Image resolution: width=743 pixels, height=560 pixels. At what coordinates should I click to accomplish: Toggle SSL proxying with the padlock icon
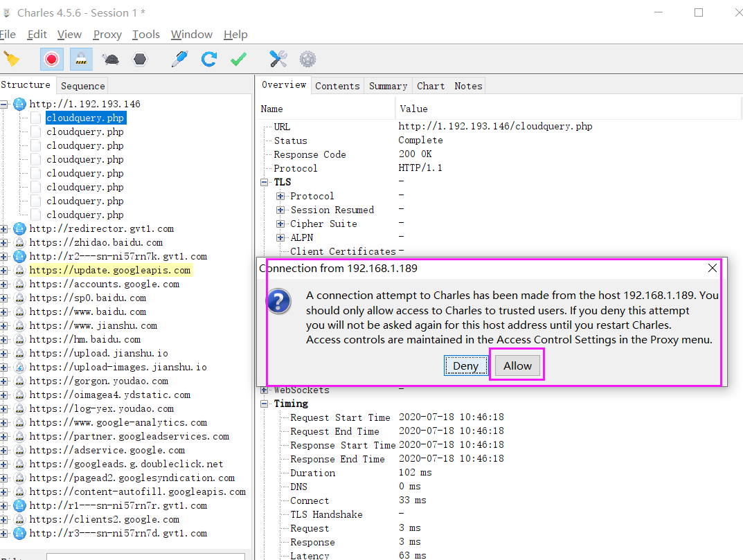coord(81,60)
